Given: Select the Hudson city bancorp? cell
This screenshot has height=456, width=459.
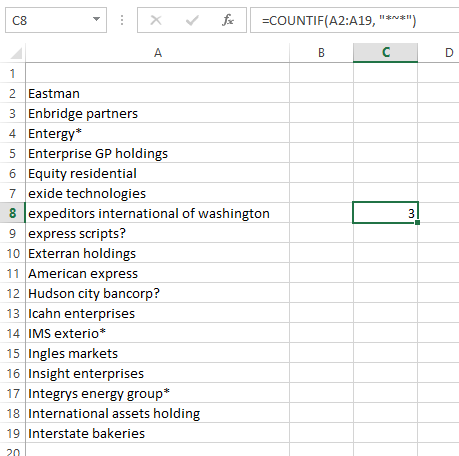Looking at the screenshot, I should coord(158,293).
